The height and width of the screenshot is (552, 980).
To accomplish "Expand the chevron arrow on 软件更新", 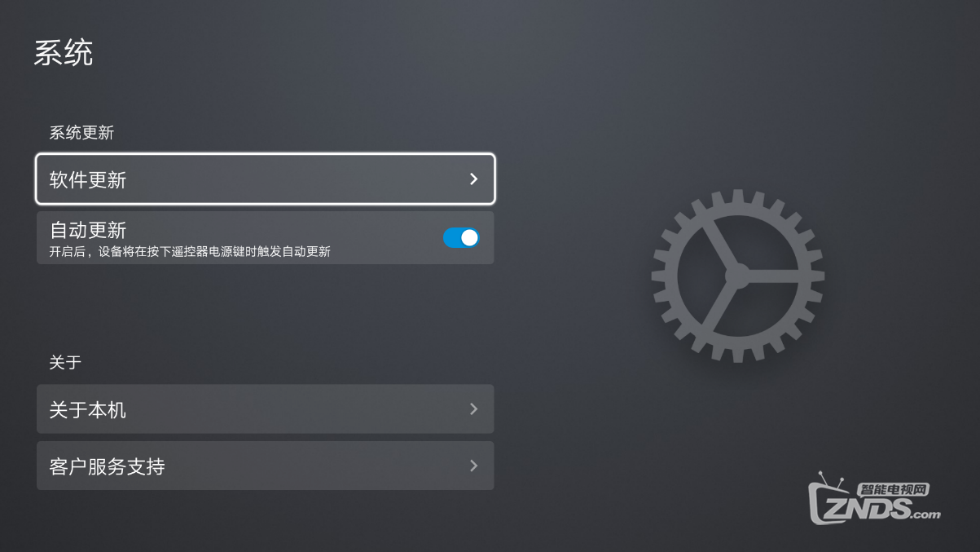I will [474, 179].
